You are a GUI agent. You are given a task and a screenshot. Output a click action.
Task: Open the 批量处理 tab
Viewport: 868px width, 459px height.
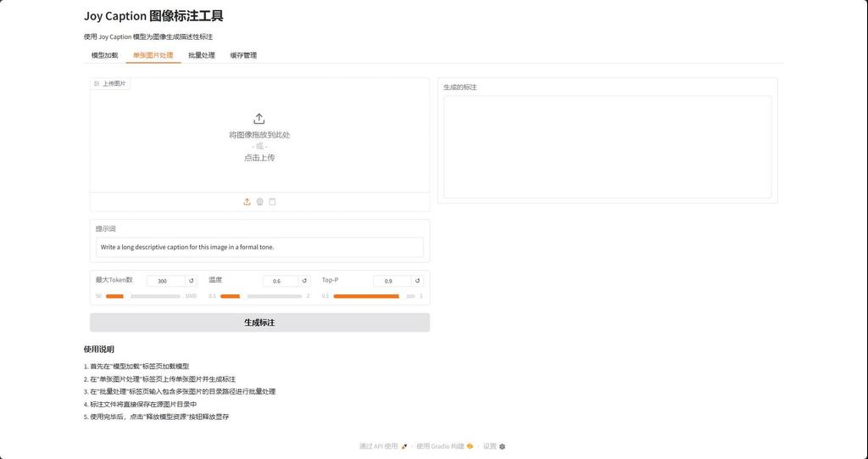click(202, 55)
